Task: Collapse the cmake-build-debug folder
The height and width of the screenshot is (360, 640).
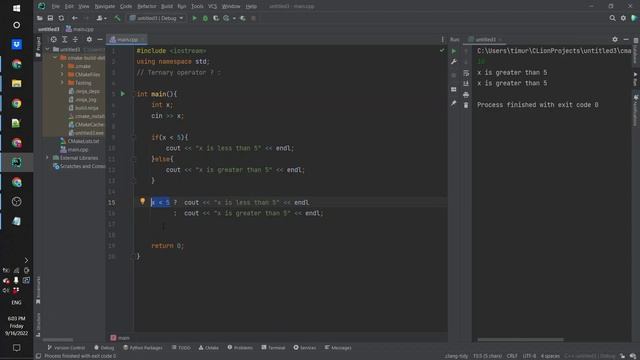Action: pos(55,58)
